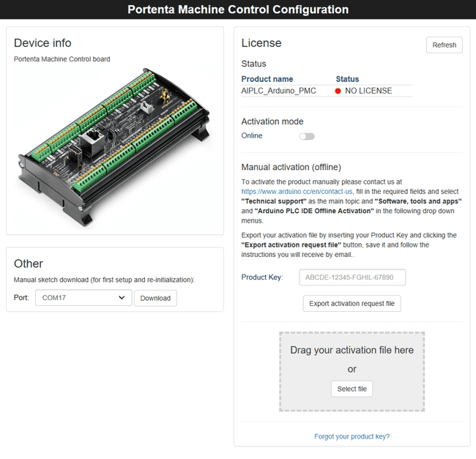Click the red NO LICENSE status dot
Image resolution: width=476 pixels, height=459 pixels.
click(338, 92)
